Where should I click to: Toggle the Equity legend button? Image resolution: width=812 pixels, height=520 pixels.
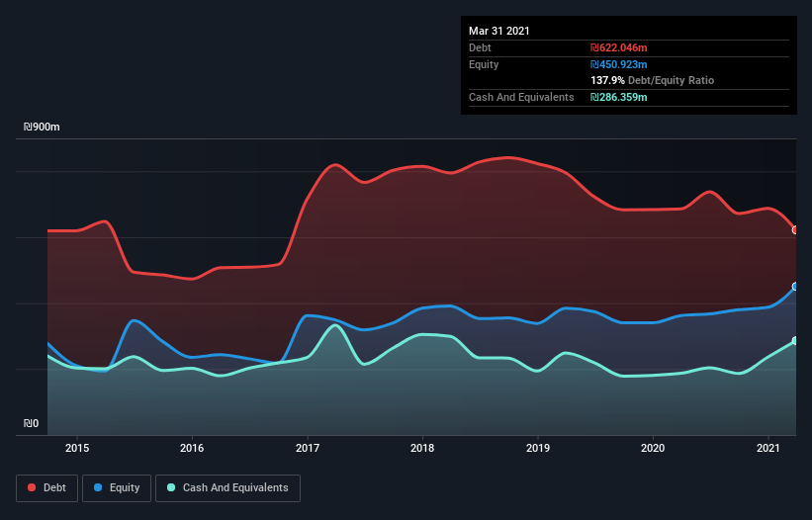tap(117, 488)
